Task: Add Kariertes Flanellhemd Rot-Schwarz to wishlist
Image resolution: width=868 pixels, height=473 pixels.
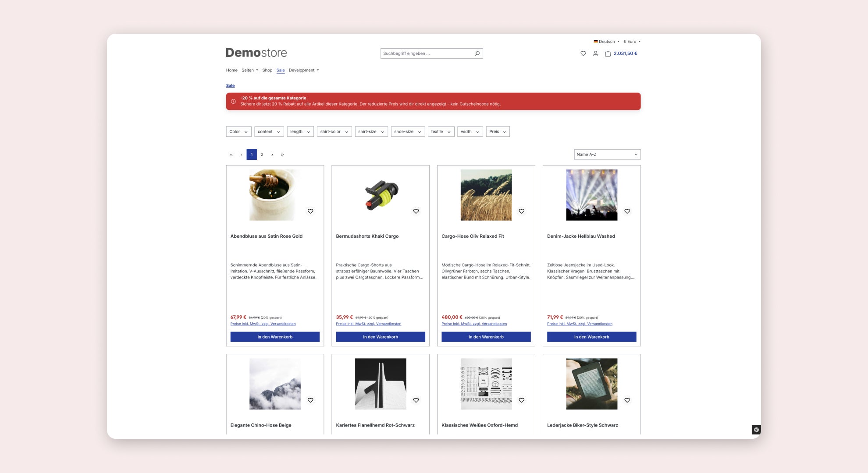Action: pos(416,400)
